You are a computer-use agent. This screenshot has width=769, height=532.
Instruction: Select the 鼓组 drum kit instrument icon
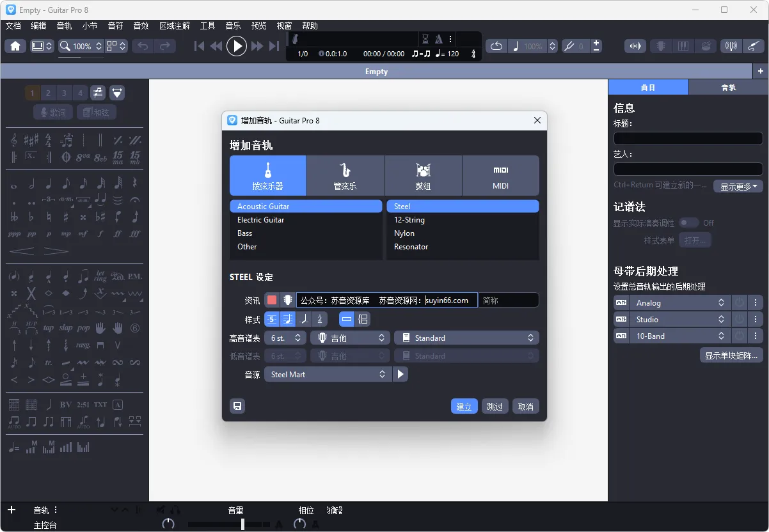pyautogui.click(x=423, y=175)
